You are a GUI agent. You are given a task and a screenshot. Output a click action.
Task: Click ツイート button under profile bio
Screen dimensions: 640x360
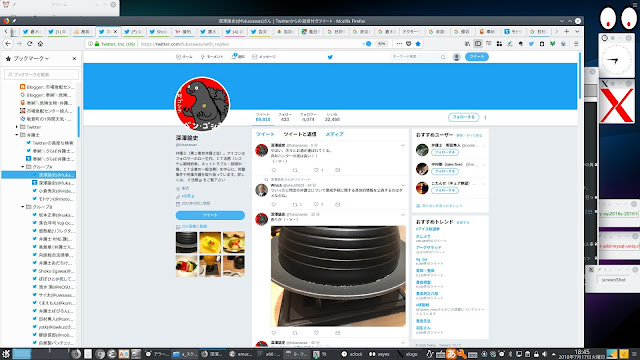210,215
